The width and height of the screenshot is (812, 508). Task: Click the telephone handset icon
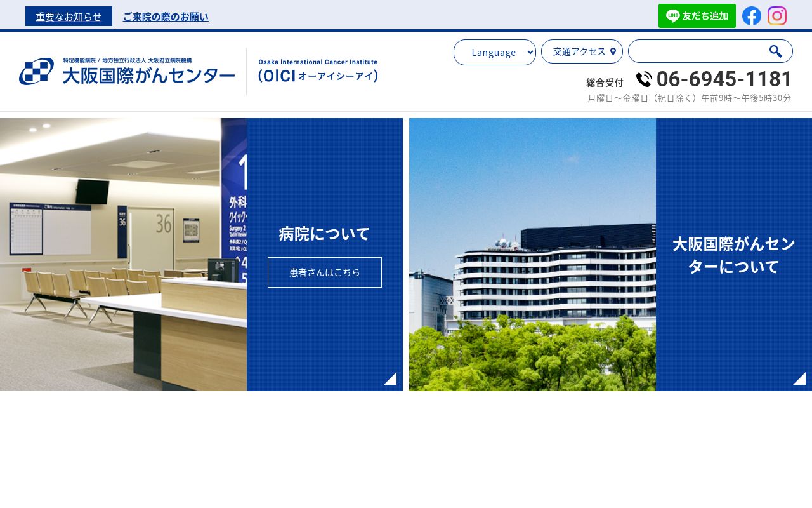(644, 79)
